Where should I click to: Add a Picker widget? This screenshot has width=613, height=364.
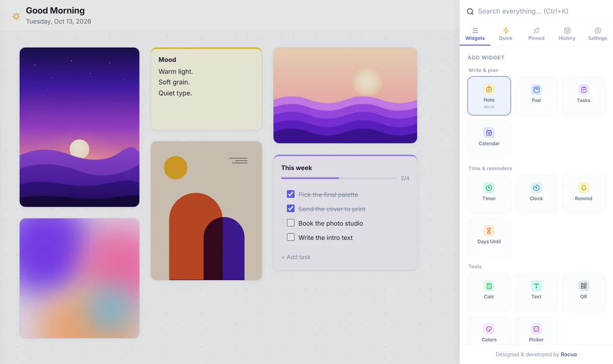click(x=536, y=331)
